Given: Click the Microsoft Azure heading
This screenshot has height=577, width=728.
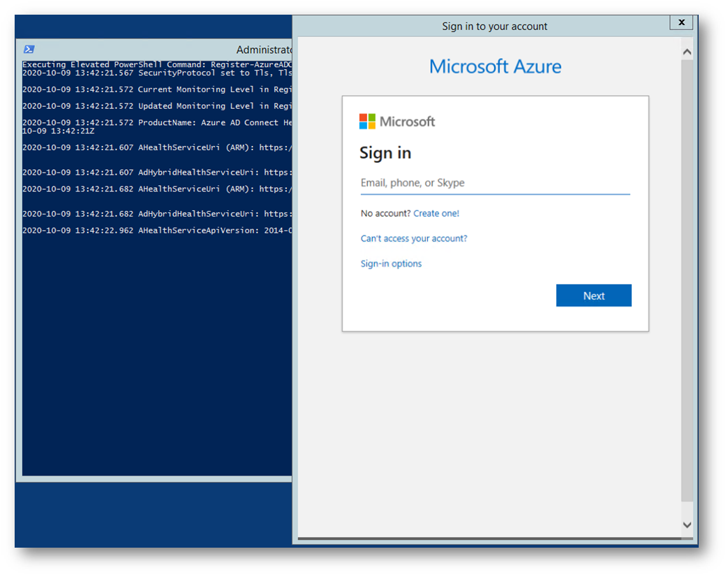Looking at the screenshot, I should [495, 66].
